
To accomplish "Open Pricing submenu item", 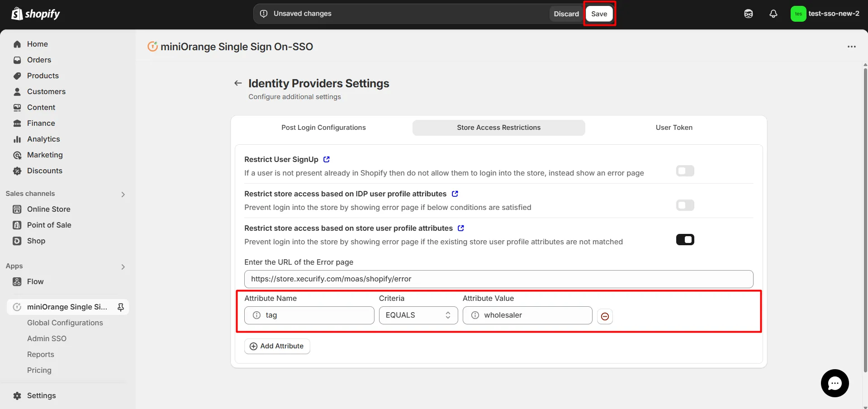I will [x=39, y=370].
